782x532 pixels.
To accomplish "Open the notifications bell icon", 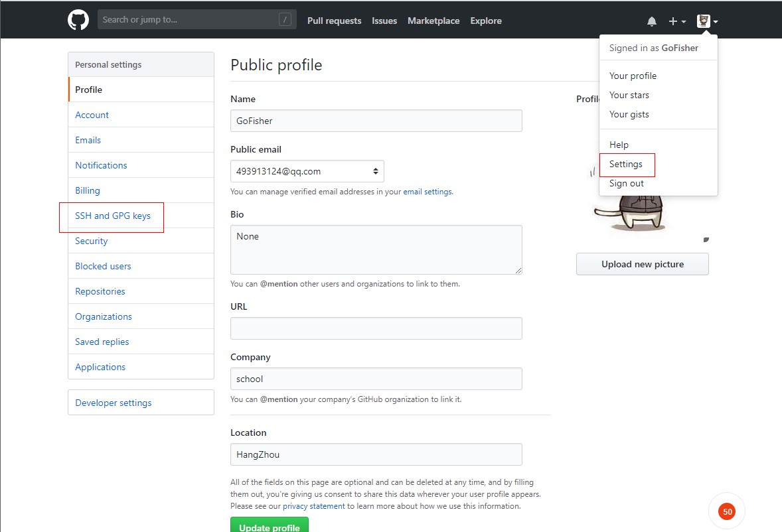I will (652, 21).
